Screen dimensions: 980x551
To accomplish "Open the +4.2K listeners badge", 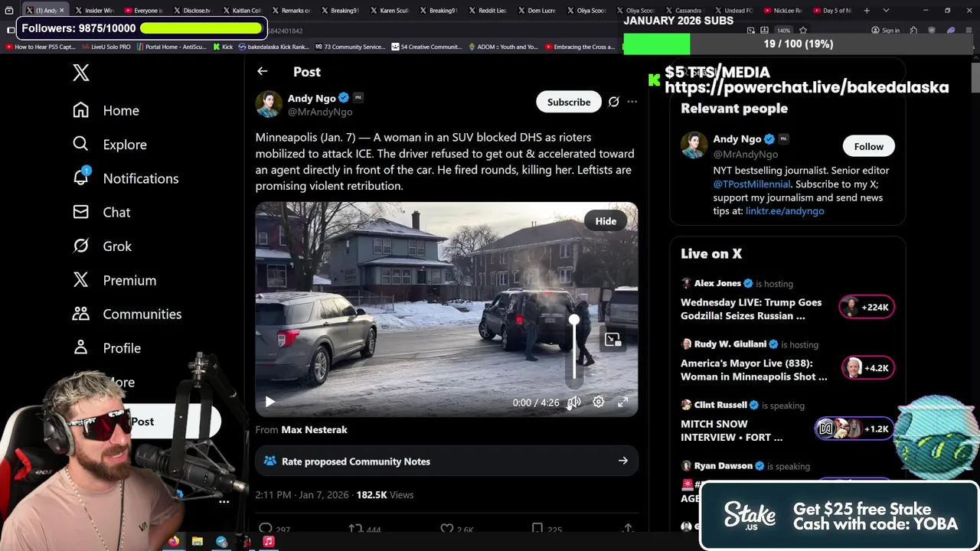I will pyautogui.click(x=867, y=368).
